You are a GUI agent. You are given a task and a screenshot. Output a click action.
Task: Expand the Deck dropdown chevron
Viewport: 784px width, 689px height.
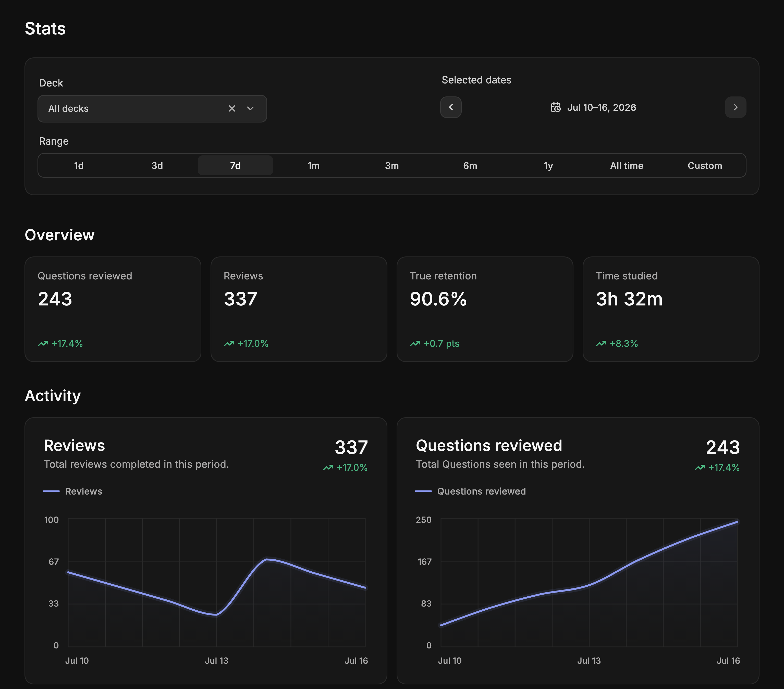[x=250, y=108]
